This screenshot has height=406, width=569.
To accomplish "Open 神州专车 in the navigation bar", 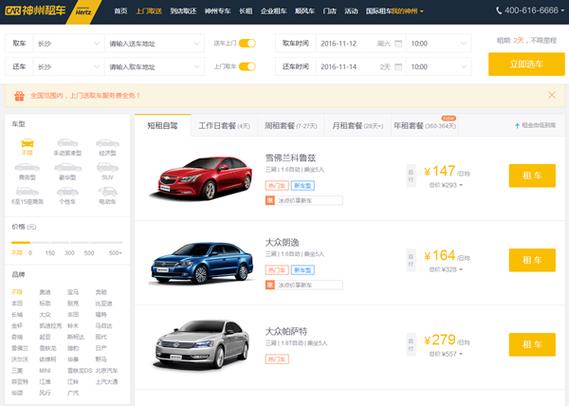I will click(218, 11).
